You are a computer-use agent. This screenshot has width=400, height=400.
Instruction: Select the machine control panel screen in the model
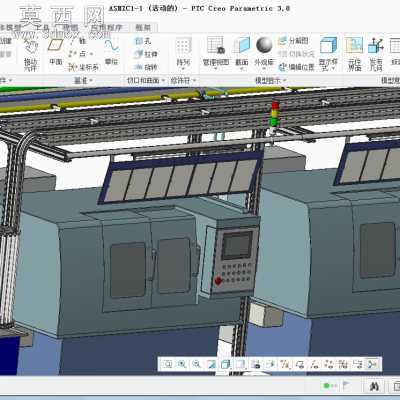[x=237, y=246]
